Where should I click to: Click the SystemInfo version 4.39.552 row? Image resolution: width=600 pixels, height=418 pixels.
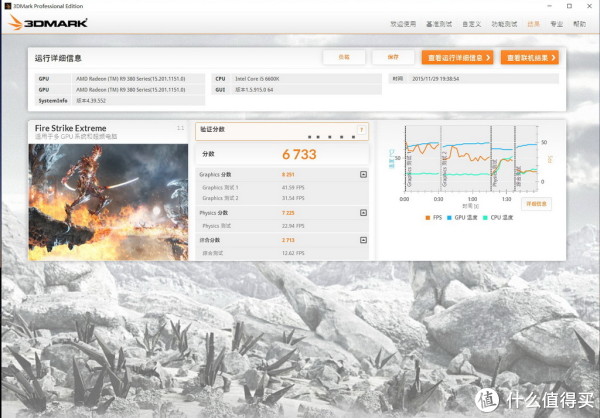point(120,101)
